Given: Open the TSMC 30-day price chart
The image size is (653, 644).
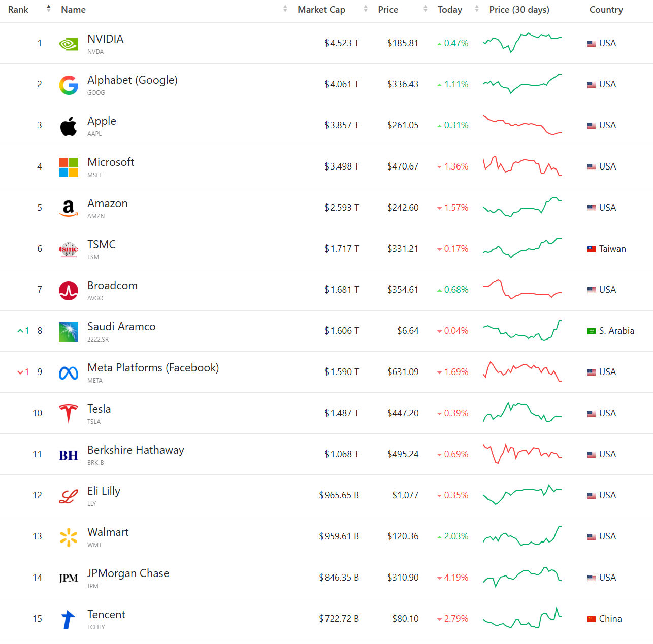Looking at the screenshot, I should click(522, 248).
